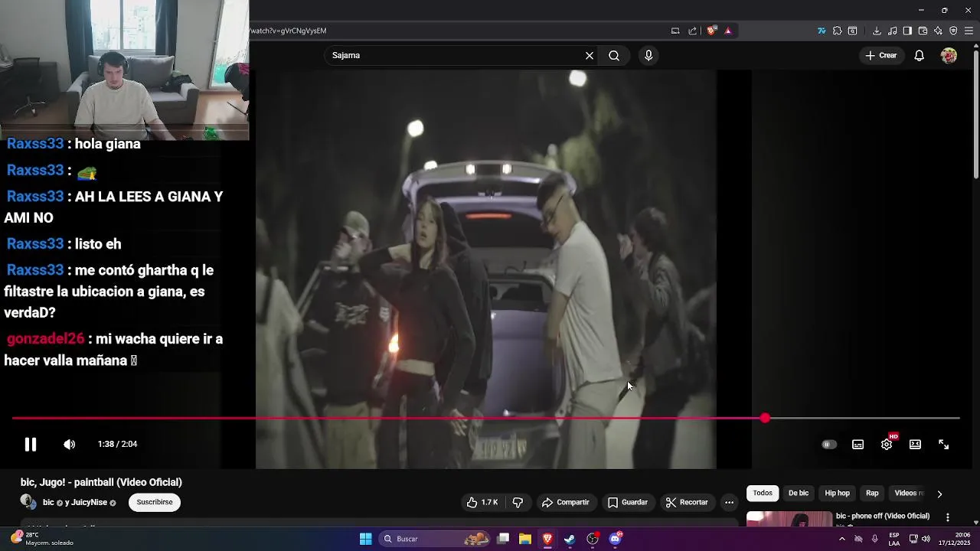Open weather widget 28°C

click(43, 539)
